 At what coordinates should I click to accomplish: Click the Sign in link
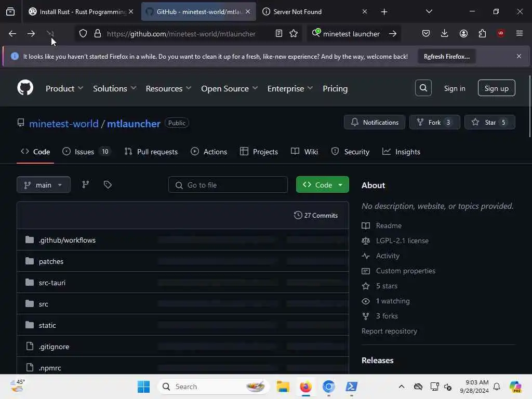point(454,88)
